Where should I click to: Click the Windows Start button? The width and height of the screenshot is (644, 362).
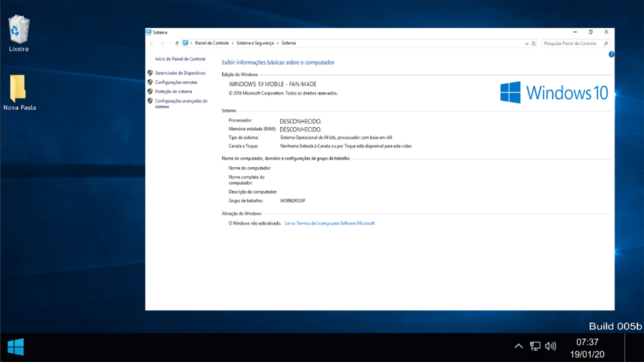tap(16, 347)
